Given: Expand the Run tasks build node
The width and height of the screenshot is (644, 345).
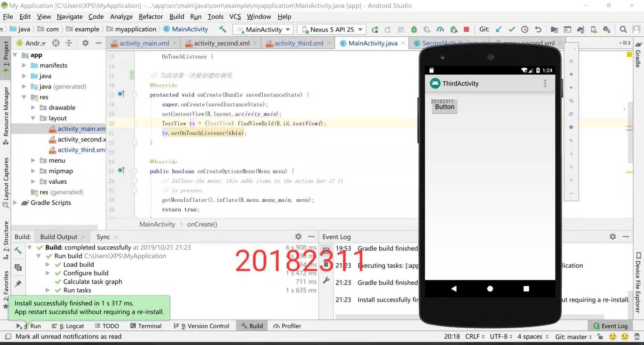Looking at the screenshot, I should [47, 290].
